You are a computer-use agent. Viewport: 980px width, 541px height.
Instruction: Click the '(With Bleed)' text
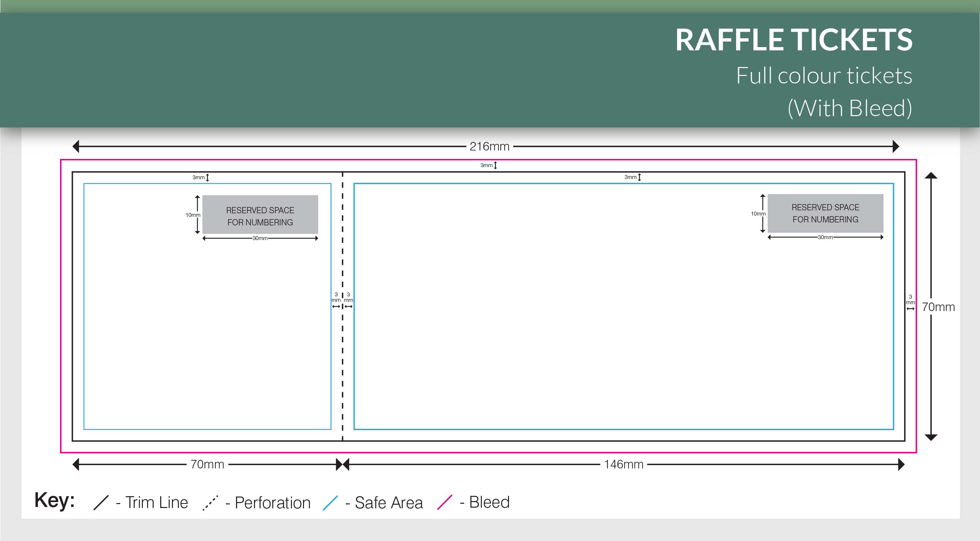[x=850, y=108]
